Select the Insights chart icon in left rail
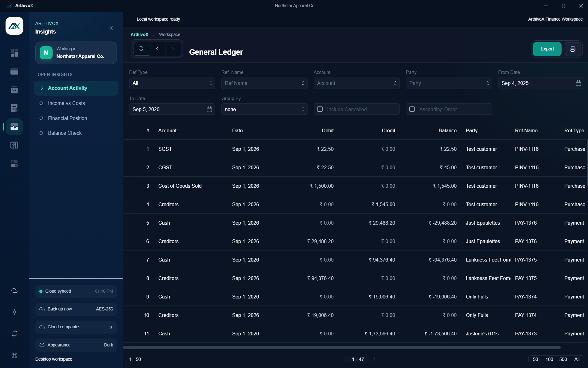Viewport: 588px width, 368px height. (14, 127)
